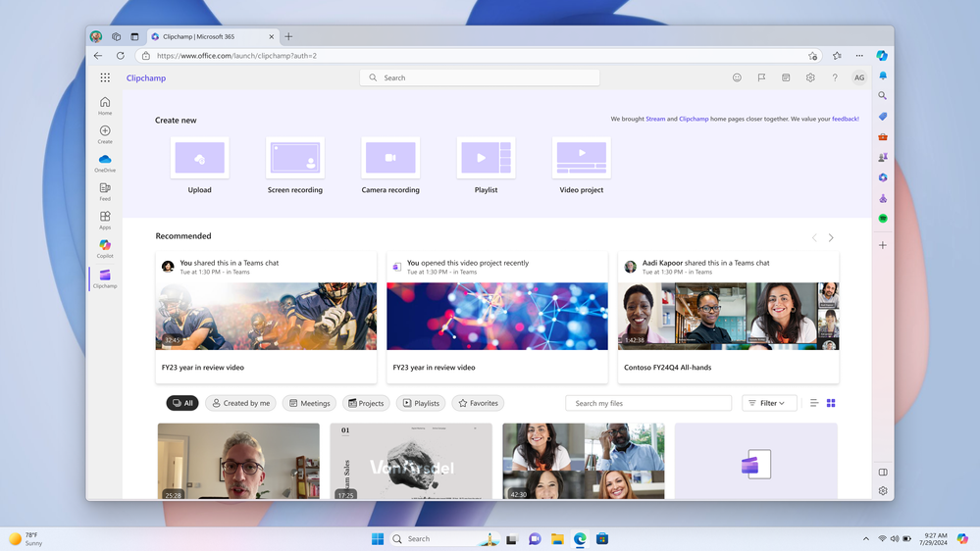The height and width of the screenshot is (551, 980).
Task: Start a Screen recording
Action: pyautogui.click(x=295, y=166)
